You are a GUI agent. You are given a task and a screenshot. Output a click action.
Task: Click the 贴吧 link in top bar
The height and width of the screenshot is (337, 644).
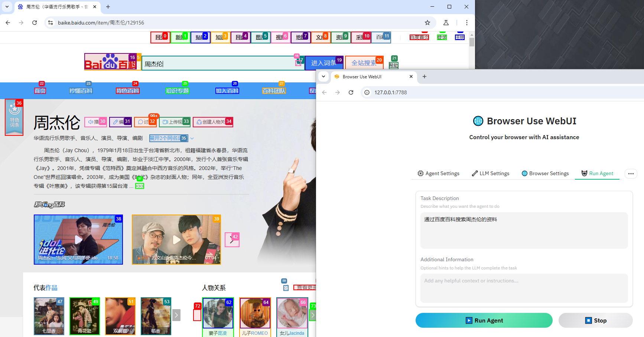[x=201, y=37]
